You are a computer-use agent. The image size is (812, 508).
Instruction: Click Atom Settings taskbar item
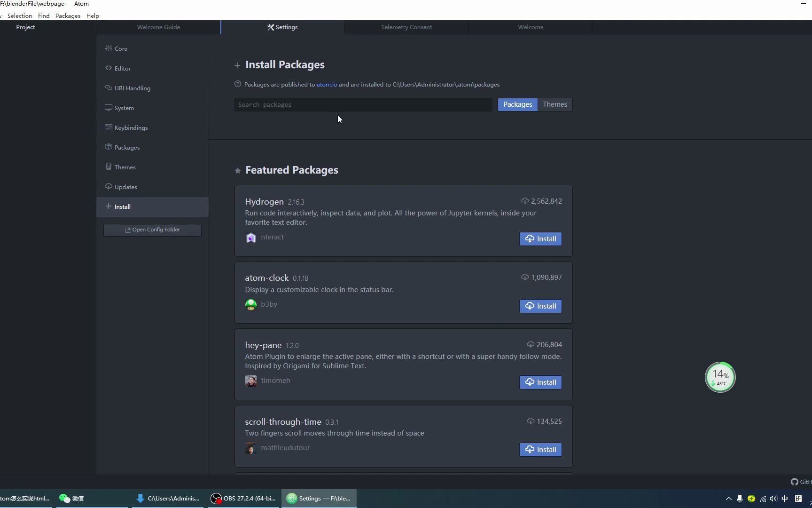tap(319, 499)
